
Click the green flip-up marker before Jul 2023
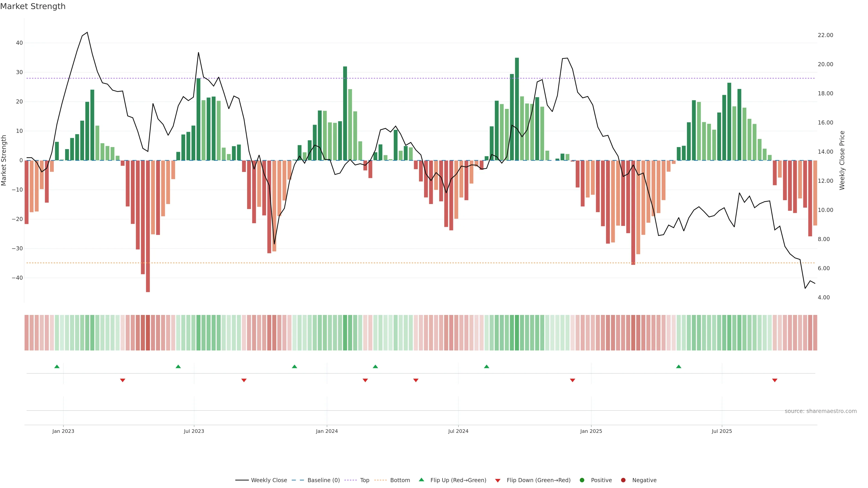pyautogui.click(x=178, y=366)
